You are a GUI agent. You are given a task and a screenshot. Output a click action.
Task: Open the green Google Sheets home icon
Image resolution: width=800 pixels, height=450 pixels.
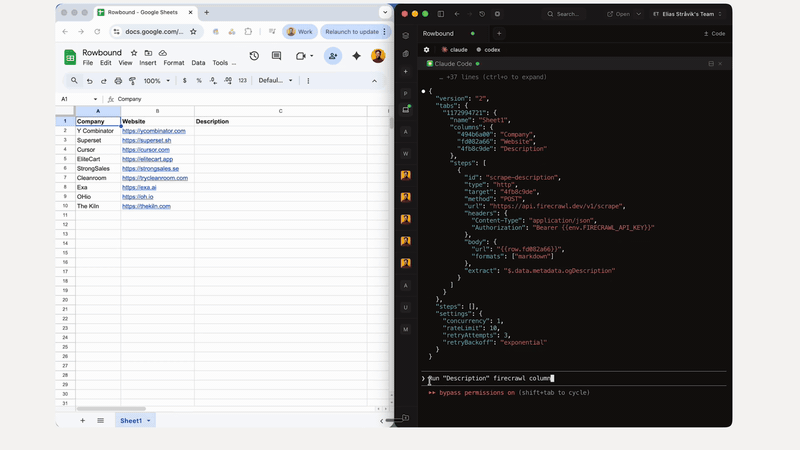(70, 57)
